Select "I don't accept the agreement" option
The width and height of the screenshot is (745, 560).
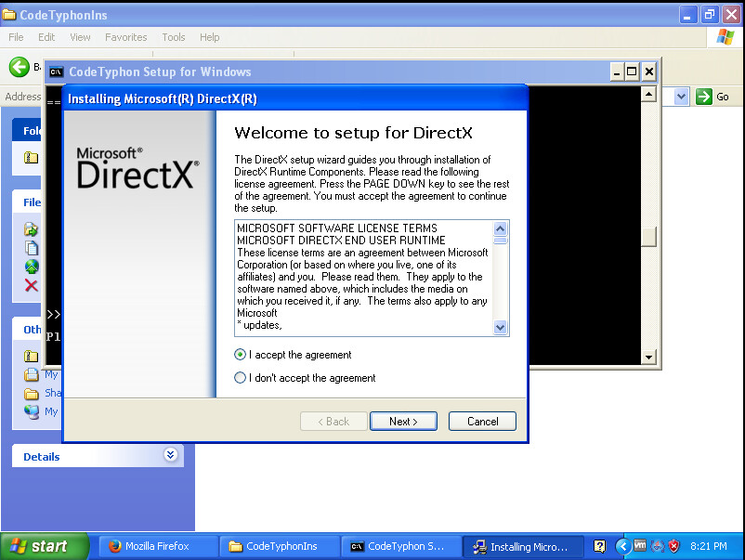[241, 378]
